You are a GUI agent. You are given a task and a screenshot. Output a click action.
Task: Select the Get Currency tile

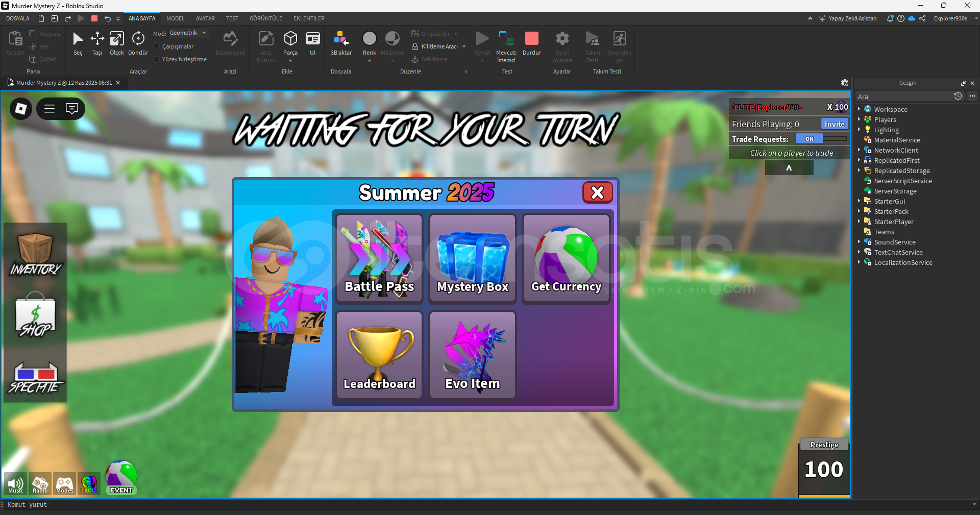click(x=566, y=258)
